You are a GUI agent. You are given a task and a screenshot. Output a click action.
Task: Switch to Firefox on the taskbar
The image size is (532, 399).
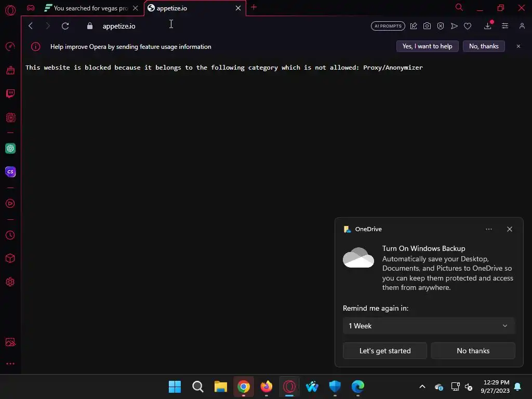pos(267,387)
